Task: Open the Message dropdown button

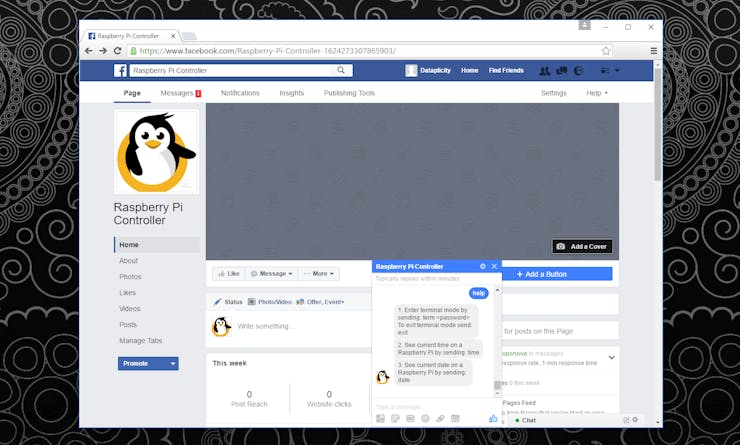Action: point(272,274)
